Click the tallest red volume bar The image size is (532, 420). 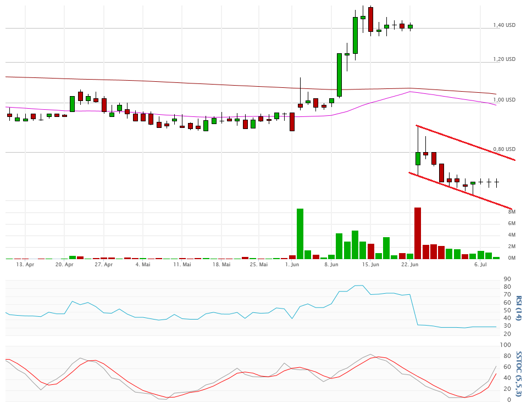point(418,233)
